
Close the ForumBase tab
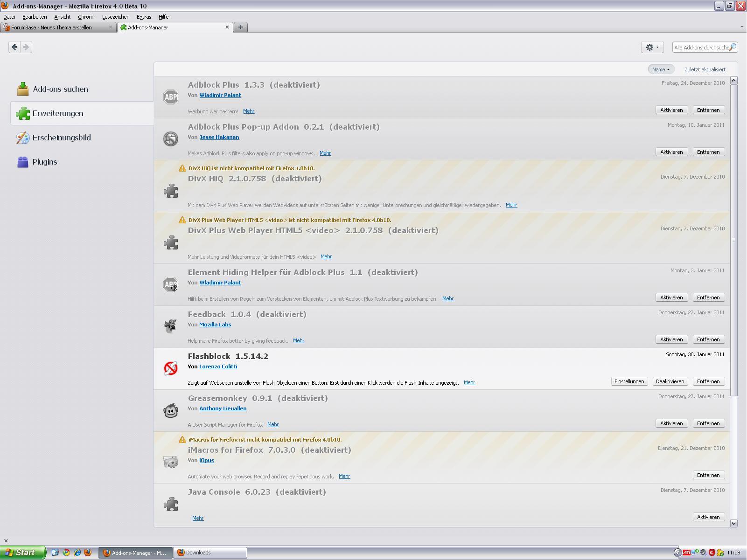pyautogui.click(x=111, y=27)
